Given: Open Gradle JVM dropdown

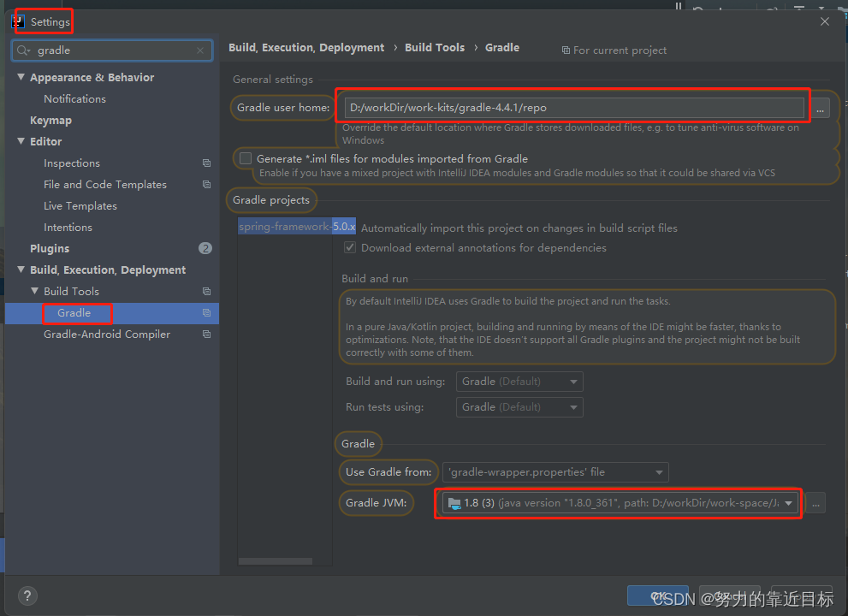Looking at the screenshot, I should [x=620, y=503].
